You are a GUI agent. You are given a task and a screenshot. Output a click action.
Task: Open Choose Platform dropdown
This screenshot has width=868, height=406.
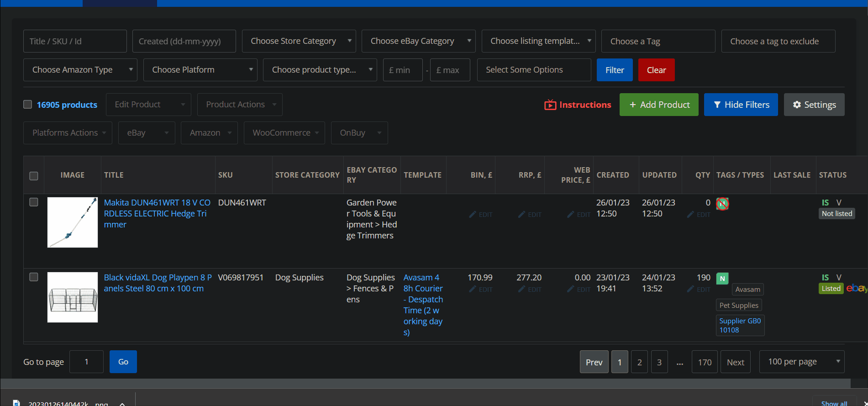coord(200,70)
